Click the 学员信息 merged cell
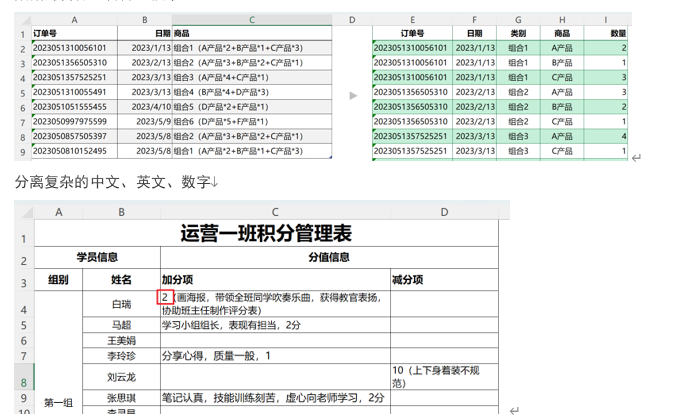This screenshot has width=690, height=419. click(97, 257)
